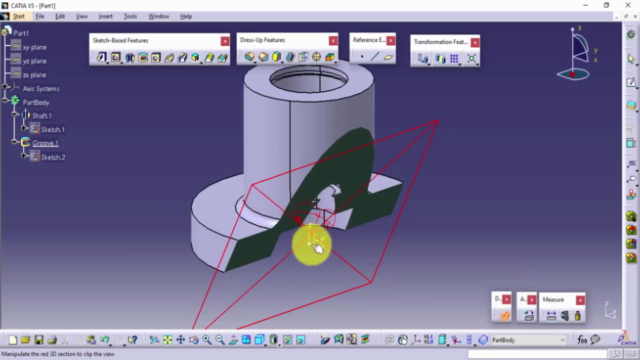Toggle the Rotate view tool
Viewport: 640px width, 360px height.
194,340
